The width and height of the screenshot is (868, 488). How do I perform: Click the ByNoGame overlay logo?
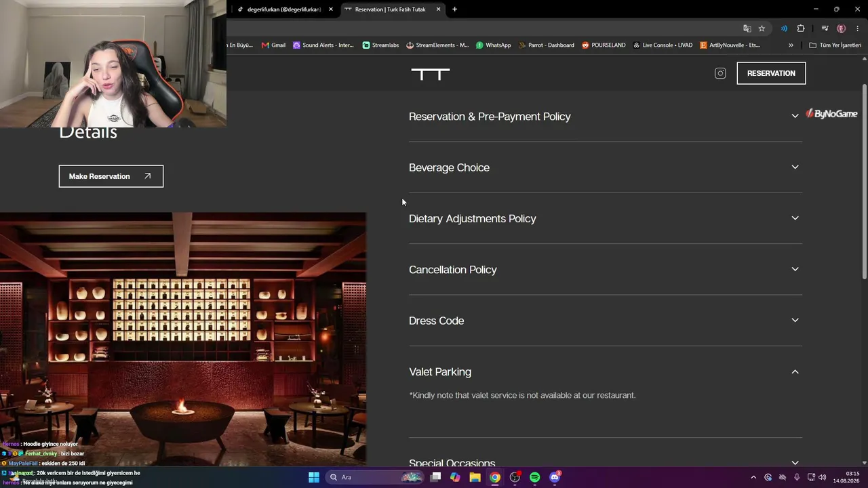(x=831, y=114)
